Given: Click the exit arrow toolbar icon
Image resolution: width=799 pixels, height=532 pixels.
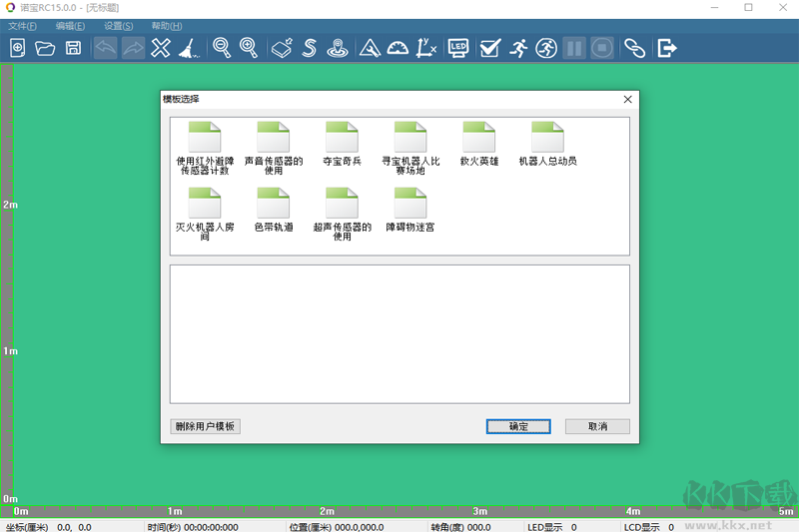Looking at the screenshot, I should 667,48.
